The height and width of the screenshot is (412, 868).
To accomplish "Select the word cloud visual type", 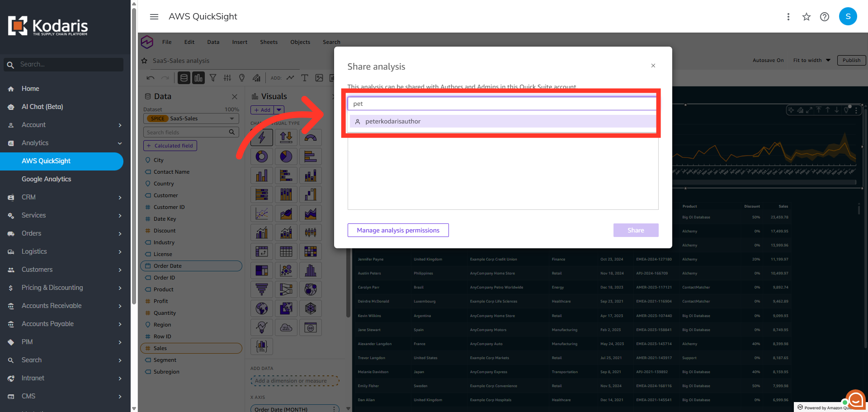I will (x=286, y=327).
